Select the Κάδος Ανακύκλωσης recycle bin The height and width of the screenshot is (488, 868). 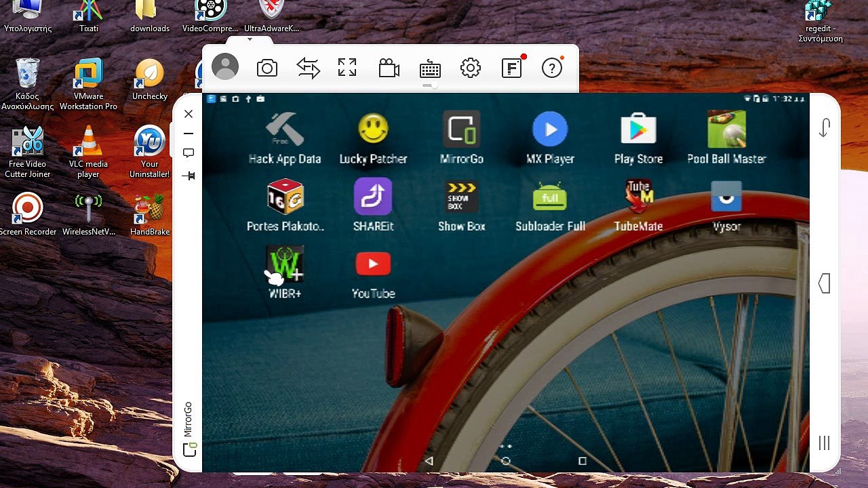(x=27, y=84)
